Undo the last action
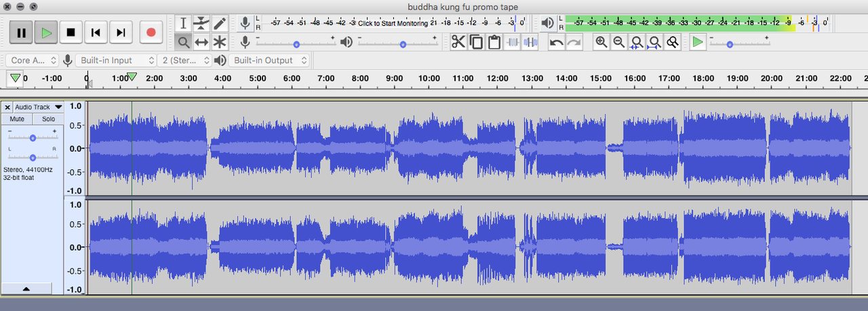Screen dimensions: 868x311 pyautogui.click(x=556, y=42)
